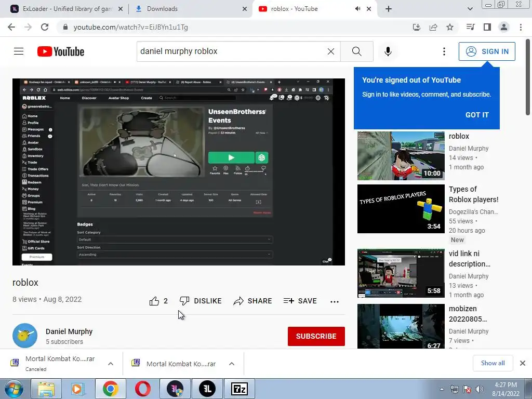Bookmark this page with the star
The width and height of the screenshot is (532, 399).
[x=450, y=27]
